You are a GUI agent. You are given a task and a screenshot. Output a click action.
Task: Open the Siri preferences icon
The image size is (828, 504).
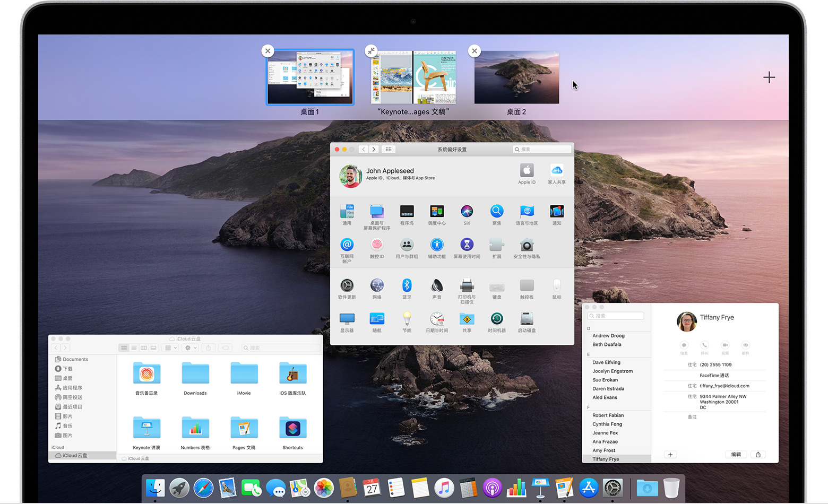tap(467, 212)
